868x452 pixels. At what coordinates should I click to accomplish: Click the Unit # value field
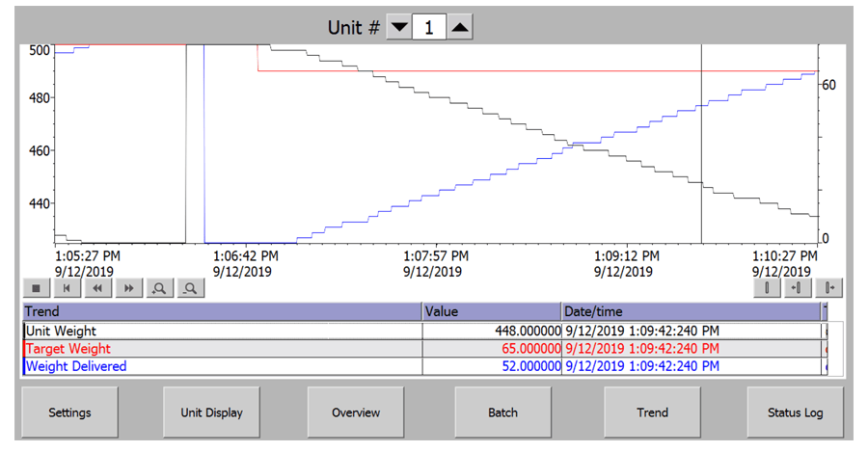[429, 28]
